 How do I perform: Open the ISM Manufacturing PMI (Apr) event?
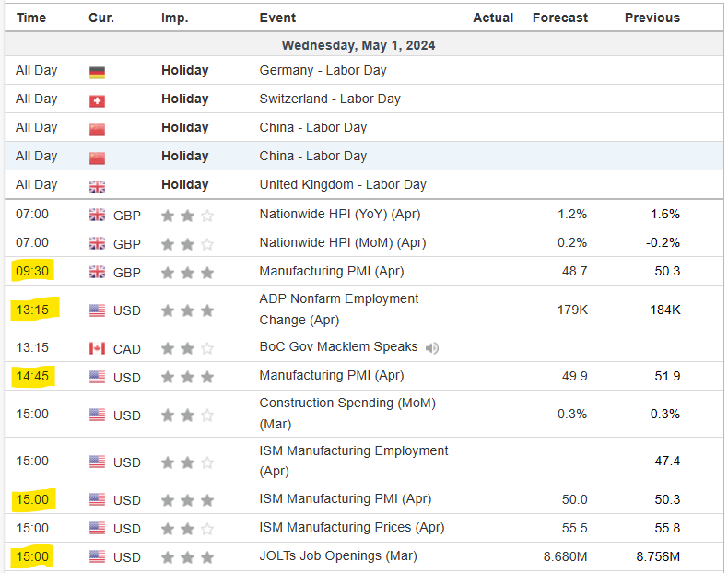345,499
